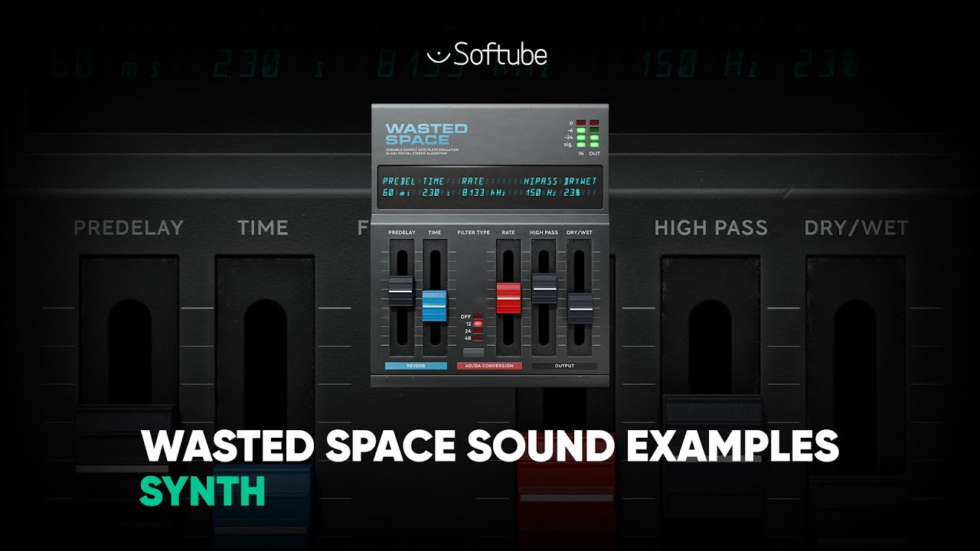Click the "8133 kHz" rate display value
Image resolution: width=980 pixels, height=551 pixels.
coord(482,193)
